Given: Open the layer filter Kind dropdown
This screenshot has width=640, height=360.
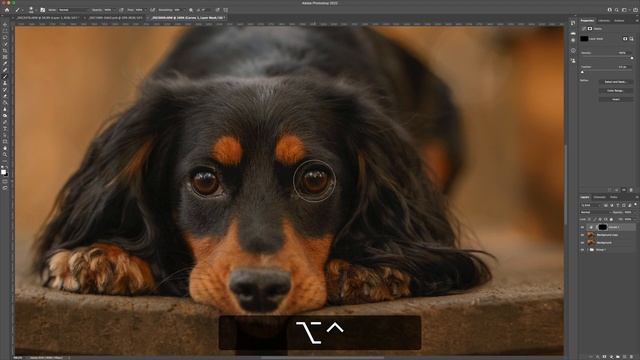Looking at the screenshot, I should tap(591, 205).
